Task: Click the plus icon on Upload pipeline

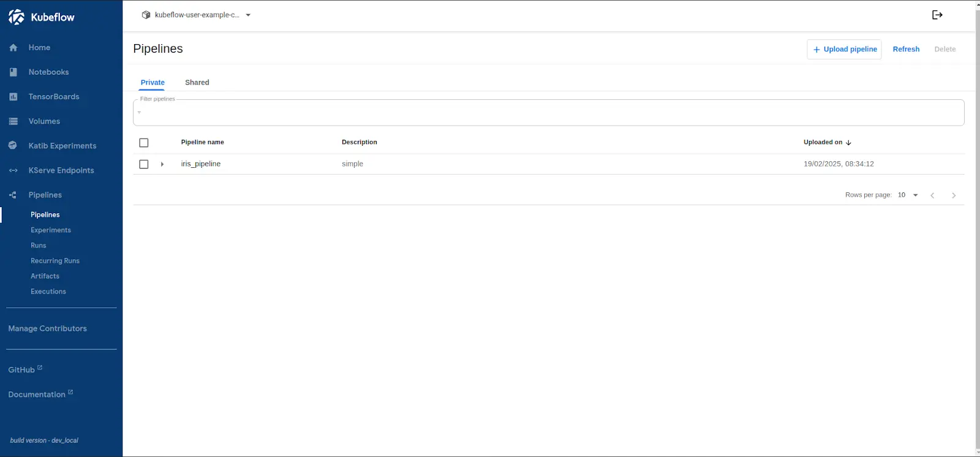Action: click(816, 50)
